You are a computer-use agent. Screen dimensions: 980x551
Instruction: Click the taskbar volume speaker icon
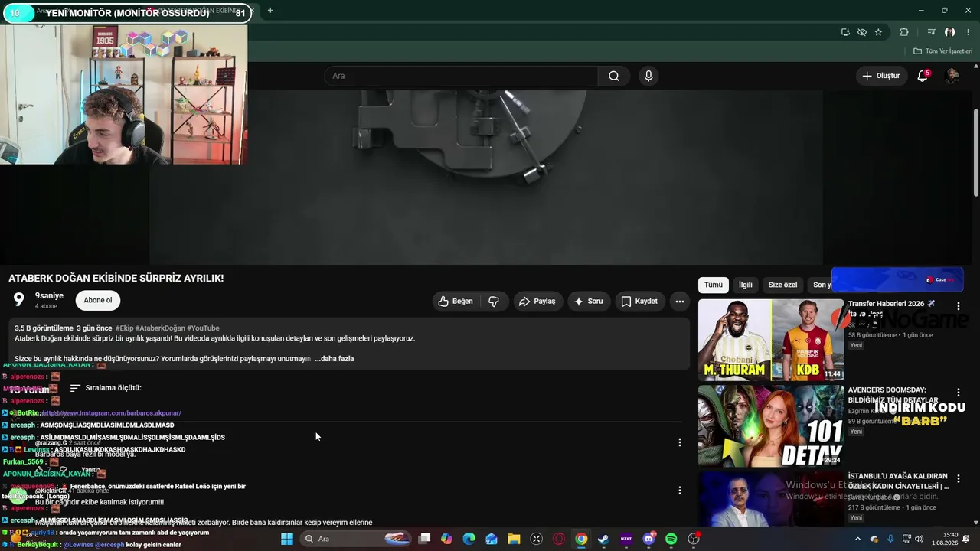coord(919,539)
